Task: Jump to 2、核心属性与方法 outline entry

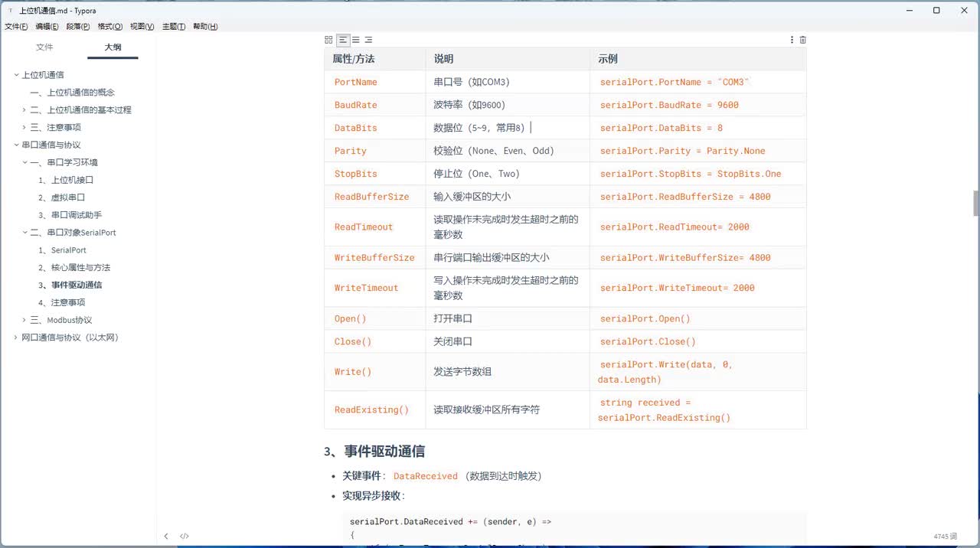Action: tap(74, 268)
